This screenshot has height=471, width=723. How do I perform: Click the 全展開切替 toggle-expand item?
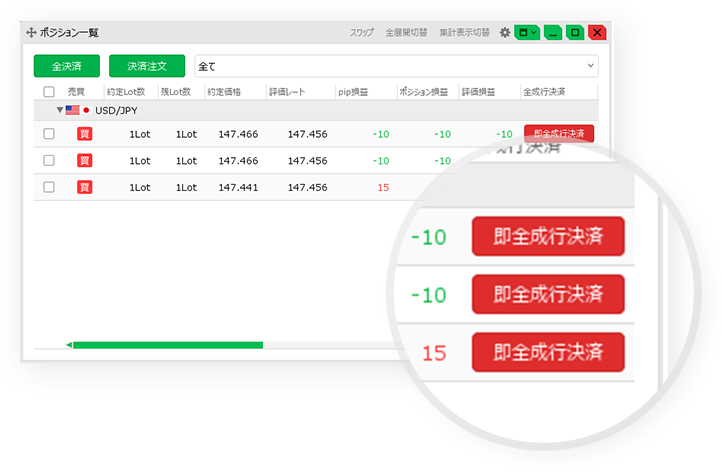[x=406, y=33]
